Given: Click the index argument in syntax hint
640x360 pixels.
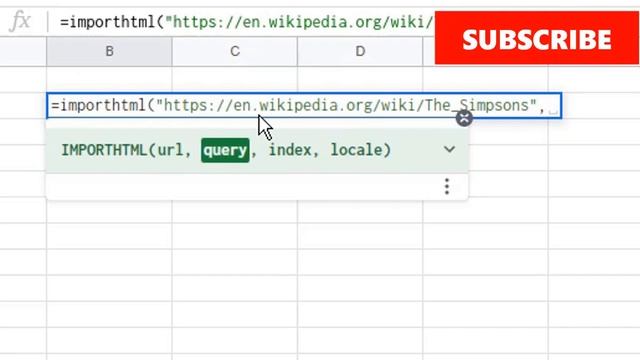Looking at the screenshot, I should coord(290,150).
